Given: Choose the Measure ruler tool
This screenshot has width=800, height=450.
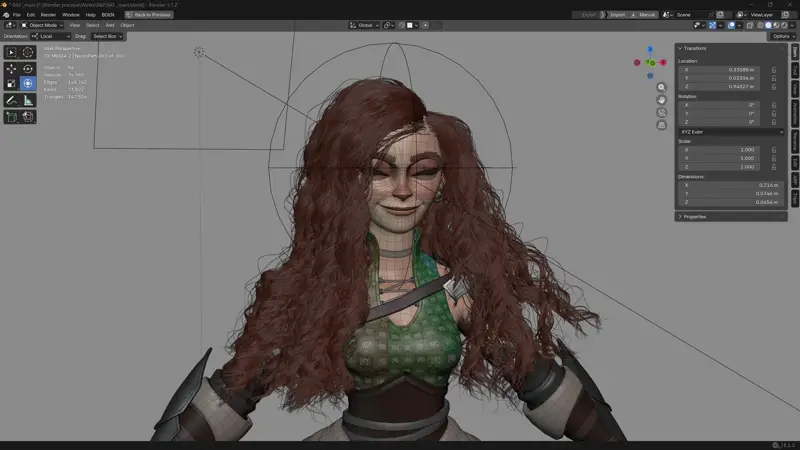Looking at the screenshot, I should 28,101.
